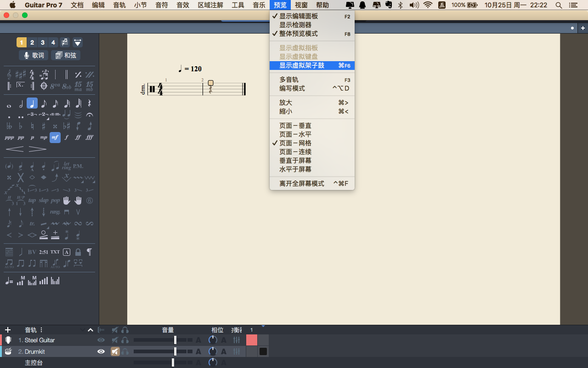Open the design mode dropdown triangle button
The width and height of the screenshot is (588, 368).
[78, 43]
